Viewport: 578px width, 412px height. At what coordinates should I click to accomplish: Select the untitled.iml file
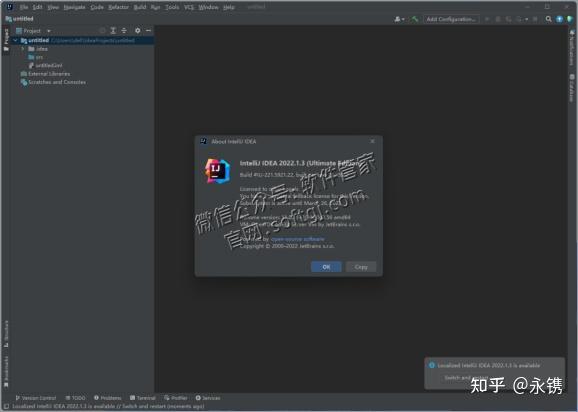coord(45,66)
